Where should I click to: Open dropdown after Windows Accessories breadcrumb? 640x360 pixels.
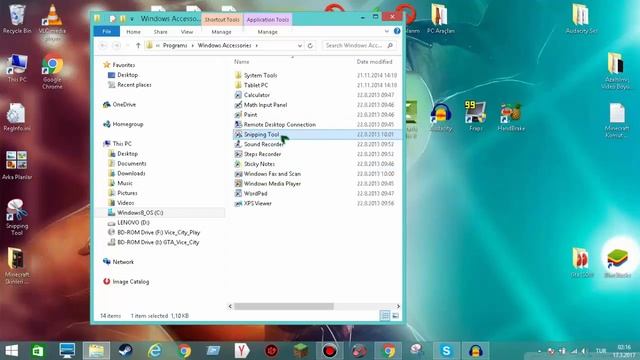tap(257, 46)
